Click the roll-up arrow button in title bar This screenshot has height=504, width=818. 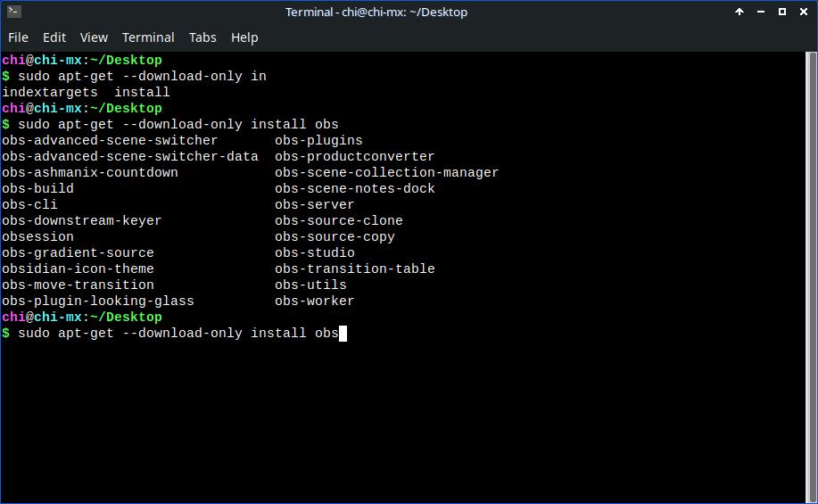pyautogui.click(x=740, y=12)
